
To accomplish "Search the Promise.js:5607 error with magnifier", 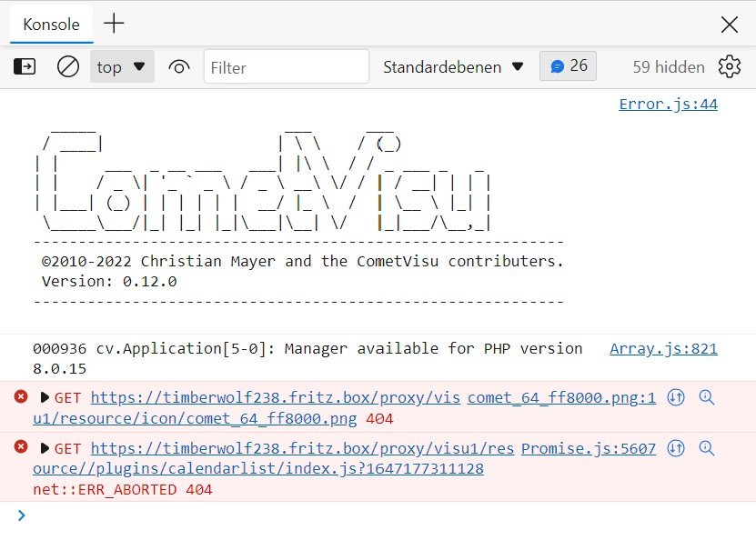I will (706, 448).
